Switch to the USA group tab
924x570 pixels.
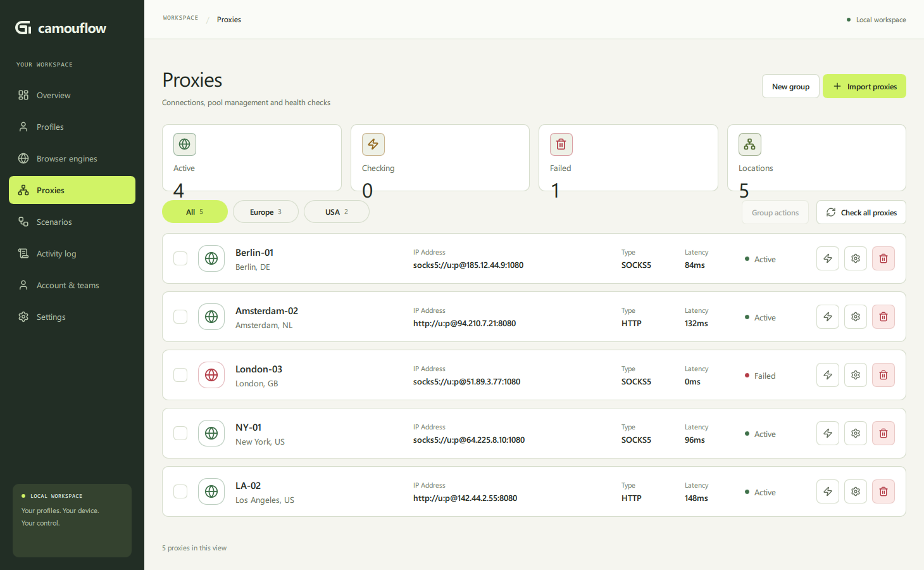[337, 212]
